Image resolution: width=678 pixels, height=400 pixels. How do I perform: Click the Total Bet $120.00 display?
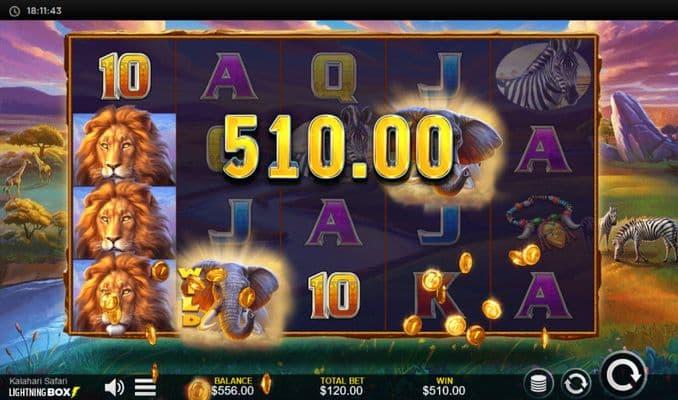[342, 386]
